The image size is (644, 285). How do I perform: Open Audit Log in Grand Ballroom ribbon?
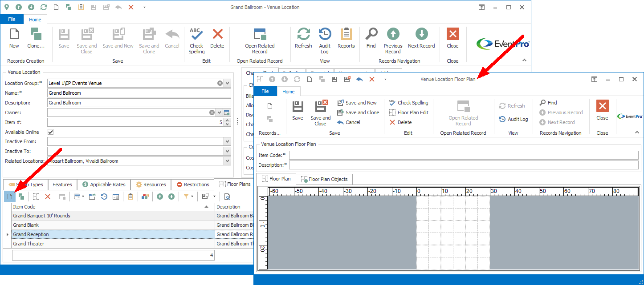click(x=325, y=41)
